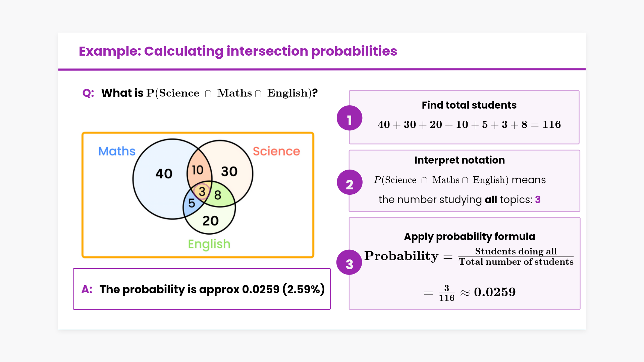Click the English-only region showing 20
This screenshot has width=644, height=362.
[x=211, y=221]
